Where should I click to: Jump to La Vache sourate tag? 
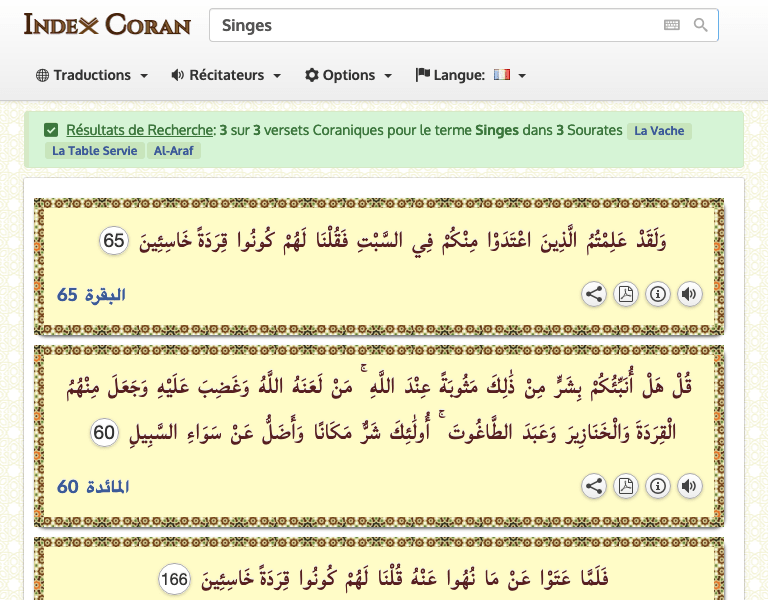tap(659, 131)
